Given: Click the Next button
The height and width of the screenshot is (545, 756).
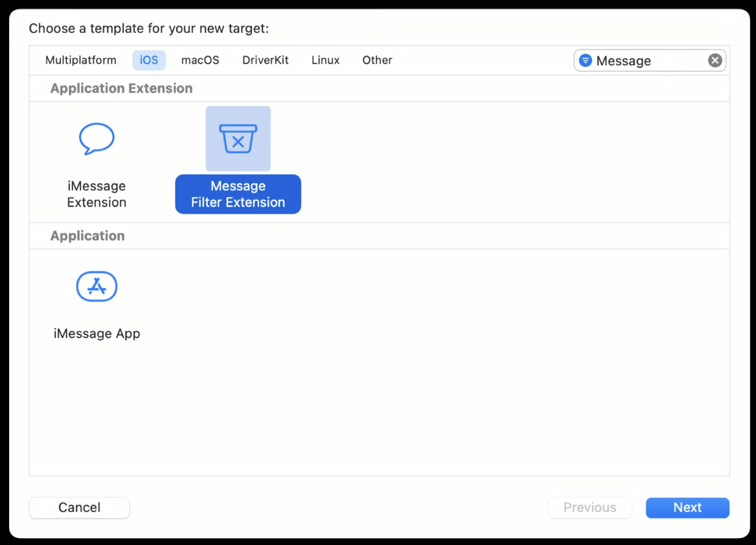Looking at the screenshot, I should click(x=688, y=508).
